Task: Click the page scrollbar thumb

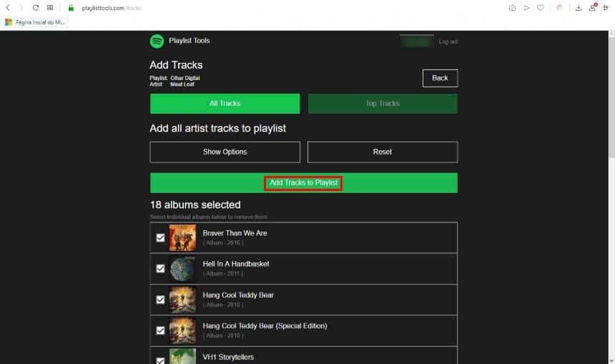Action: 611,98
